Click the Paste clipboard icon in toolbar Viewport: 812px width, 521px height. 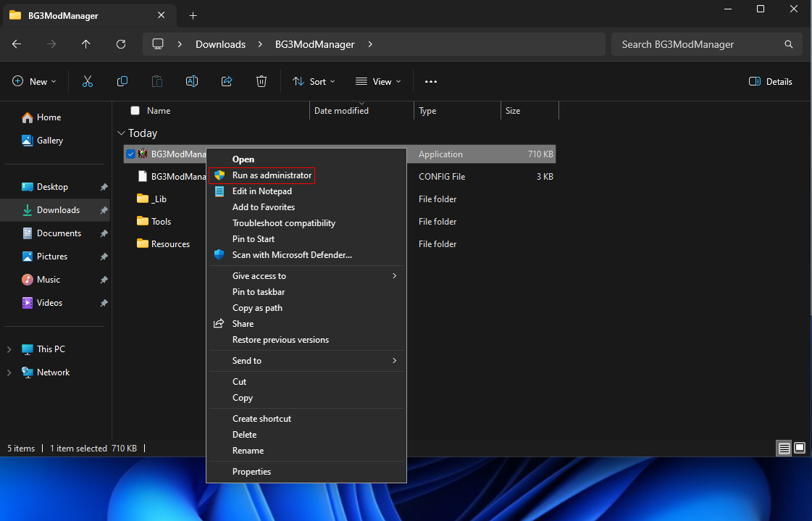click(x=157, y=81)
